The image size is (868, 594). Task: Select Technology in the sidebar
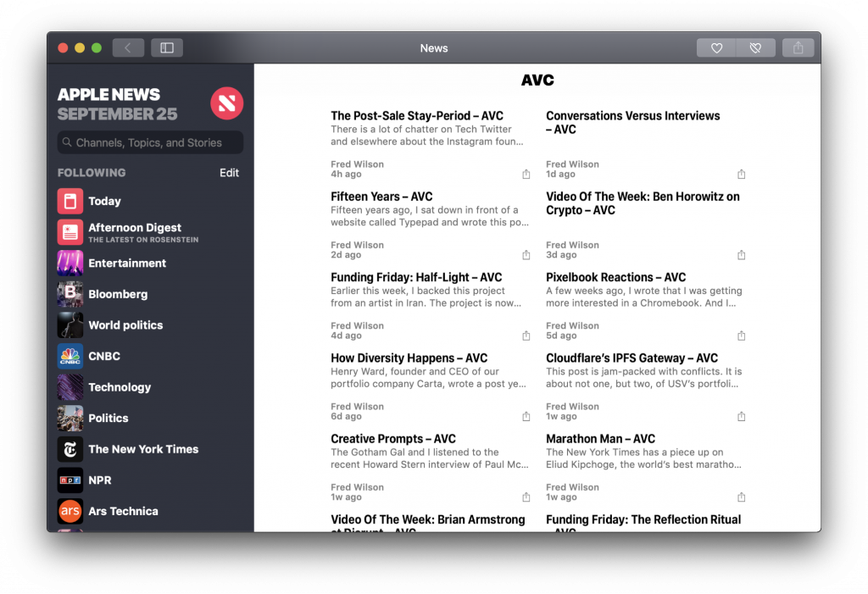coord(120,387)
